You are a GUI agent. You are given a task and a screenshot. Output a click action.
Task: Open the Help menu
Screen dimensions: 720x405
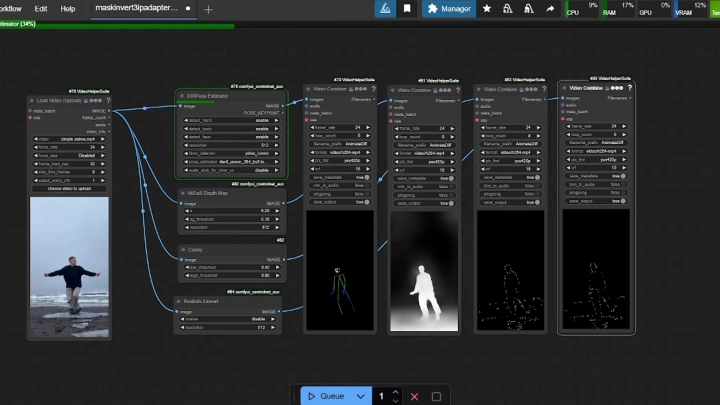[x=68, y=9]
